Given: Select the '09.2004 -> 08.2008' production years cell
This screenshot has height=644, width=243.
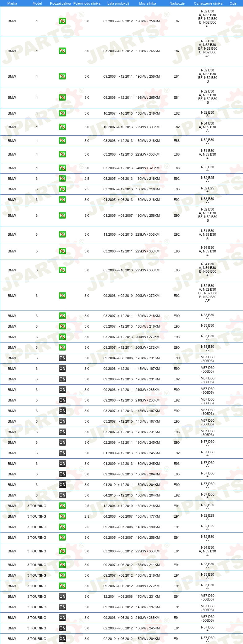Looking at the screenshot, I should [x=118, y=358].
